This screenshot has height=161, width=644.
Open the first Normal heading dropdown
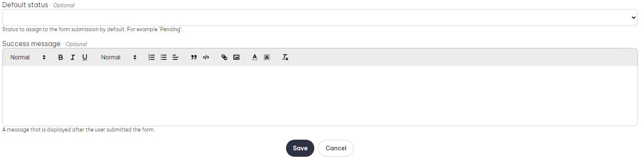pyautogui.click(x=28, y=57)
